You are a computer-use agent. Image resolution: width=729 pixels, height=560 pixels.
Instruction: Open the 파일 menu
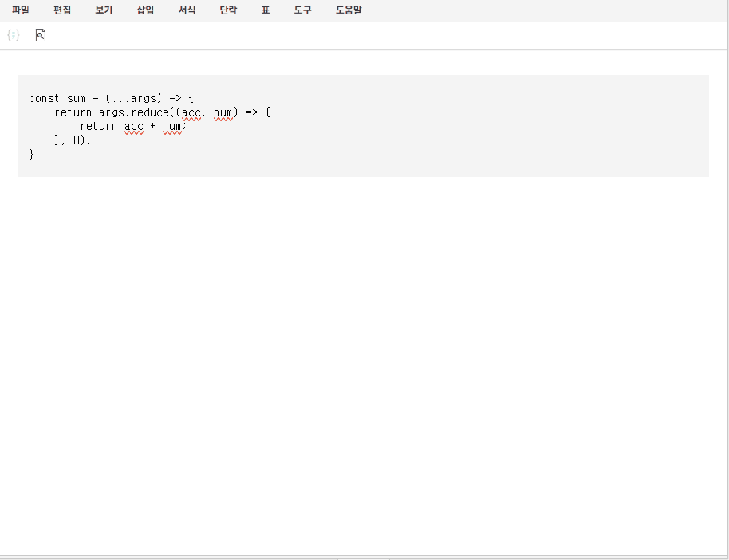coord(21,10)
